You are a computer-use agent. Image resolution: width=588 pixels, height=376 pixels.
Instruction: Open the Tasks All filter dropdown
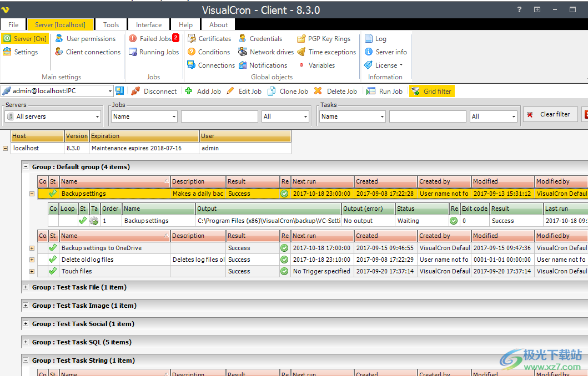pos(514,116)
